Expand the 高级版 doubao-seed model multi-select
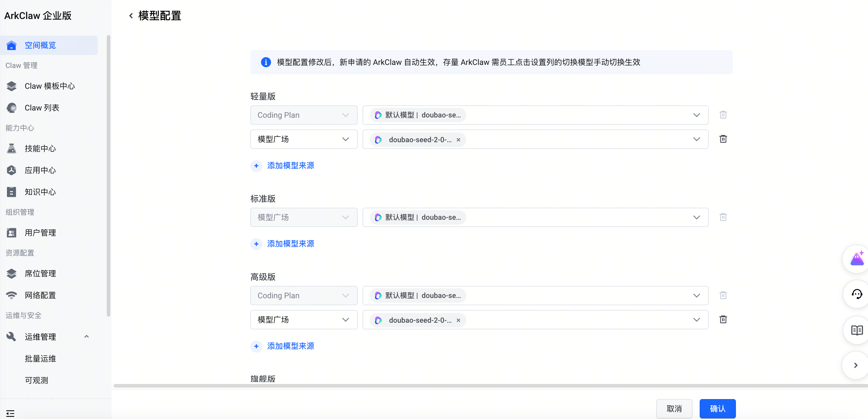The height and width of the screenshot is (419, 868). (x=535, y=319)
